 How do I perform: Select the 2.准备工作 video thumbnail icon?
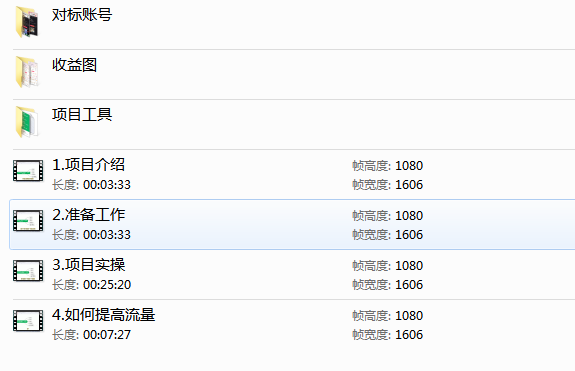click(x=28, y=221)
